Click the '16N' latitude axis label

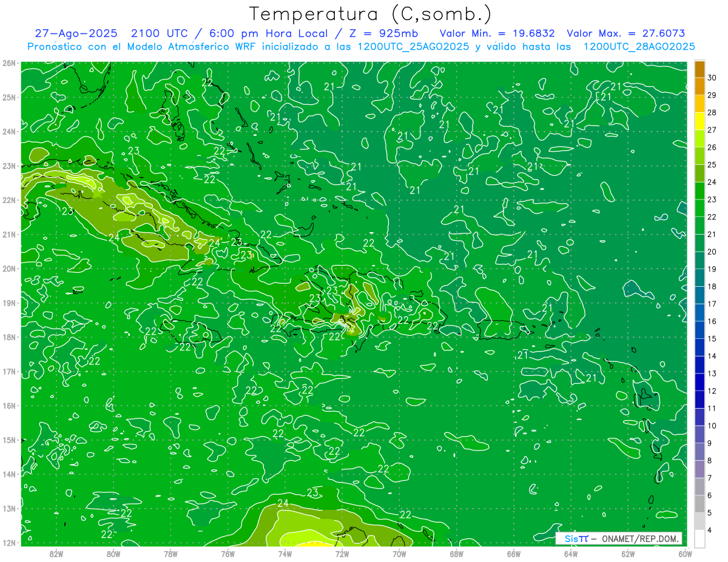(8, 406)
